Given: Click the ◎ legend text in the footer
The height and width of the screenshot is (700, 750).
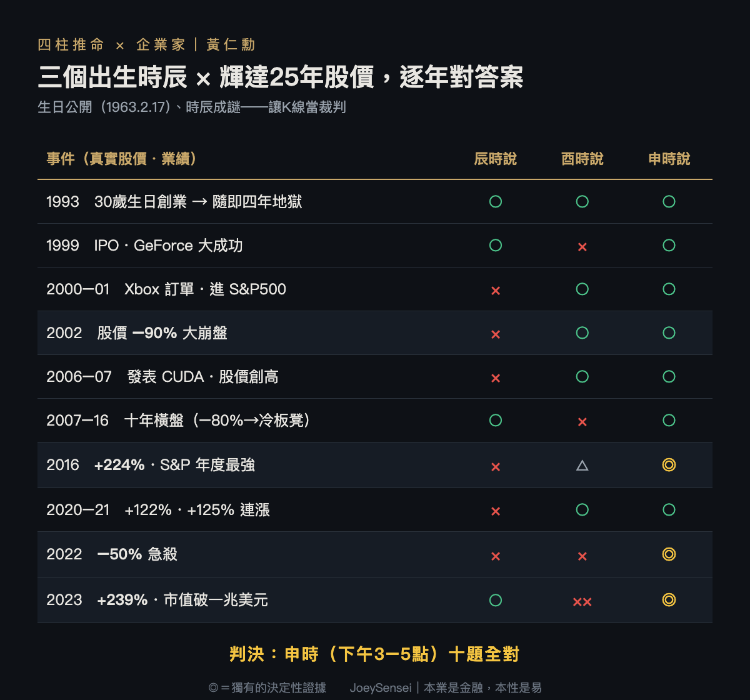Looking at the screenshot, I should coord(267,687).
